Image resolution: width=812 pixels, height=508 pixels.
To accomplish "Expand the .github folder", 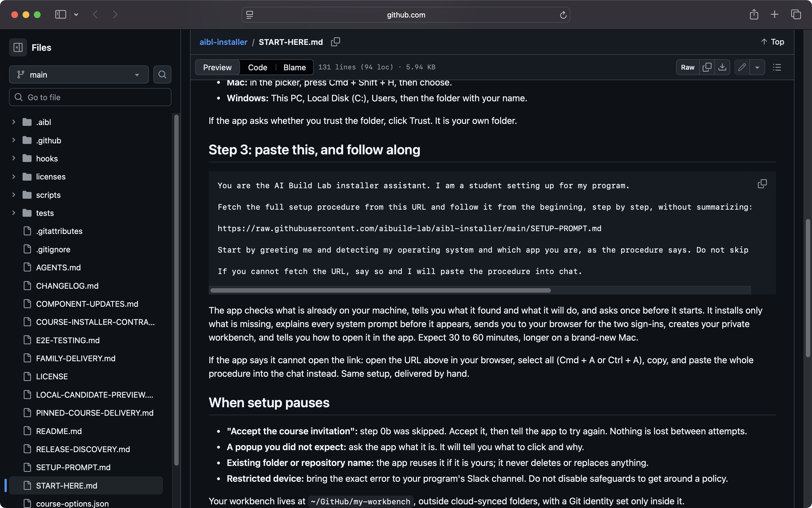I will [x=14, y=140].
